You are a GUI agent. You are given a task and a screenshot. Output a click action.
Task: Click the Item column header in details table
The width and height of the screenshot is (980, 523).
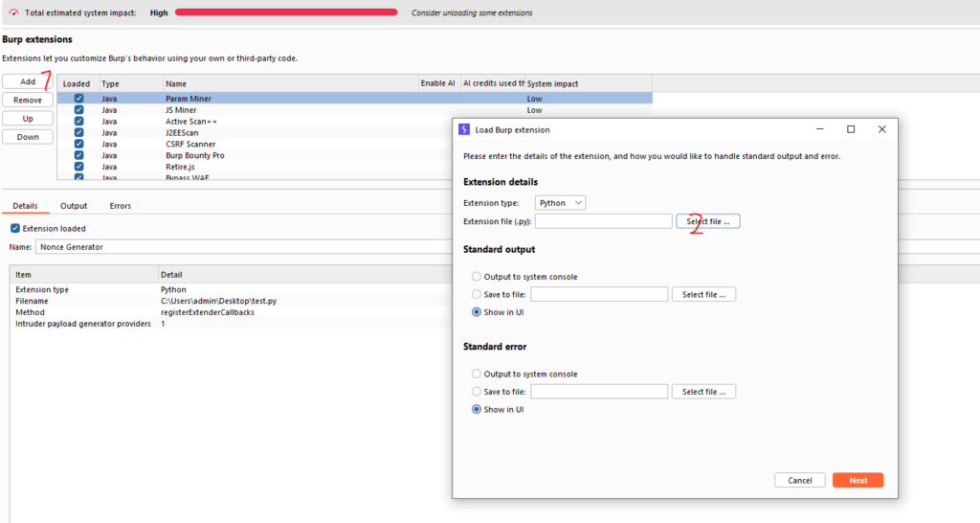point(84,275)
